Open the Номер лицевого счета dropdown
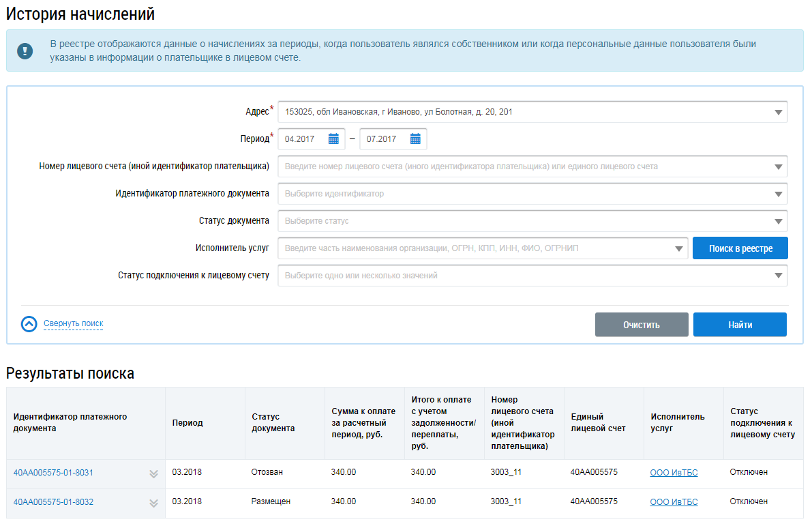Viewport: 812px width, 526px height. (x=778, y=167)
